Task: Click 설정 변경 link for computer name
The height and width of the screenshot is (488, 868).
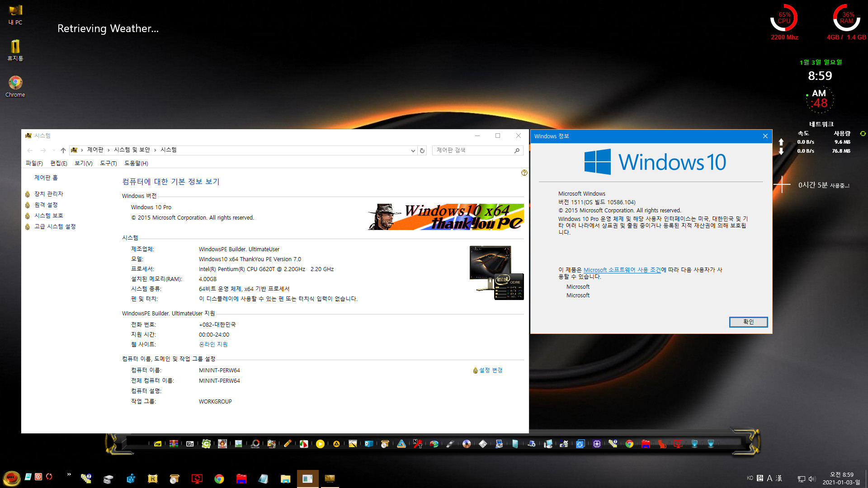Action: [491, 370]
